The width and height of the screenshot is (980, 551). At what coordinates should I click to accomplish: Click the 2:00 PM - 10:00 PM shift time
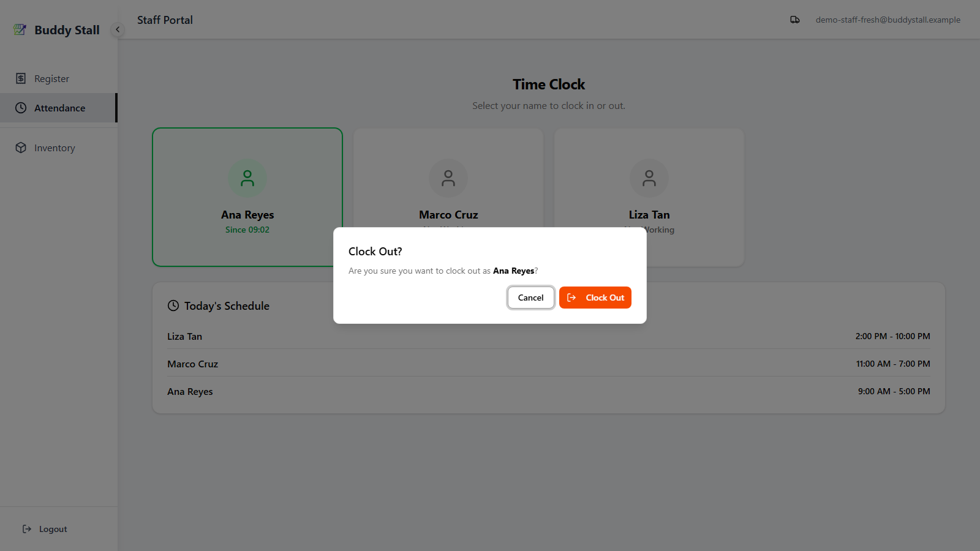pyautogui.click(x=892, y=336)
